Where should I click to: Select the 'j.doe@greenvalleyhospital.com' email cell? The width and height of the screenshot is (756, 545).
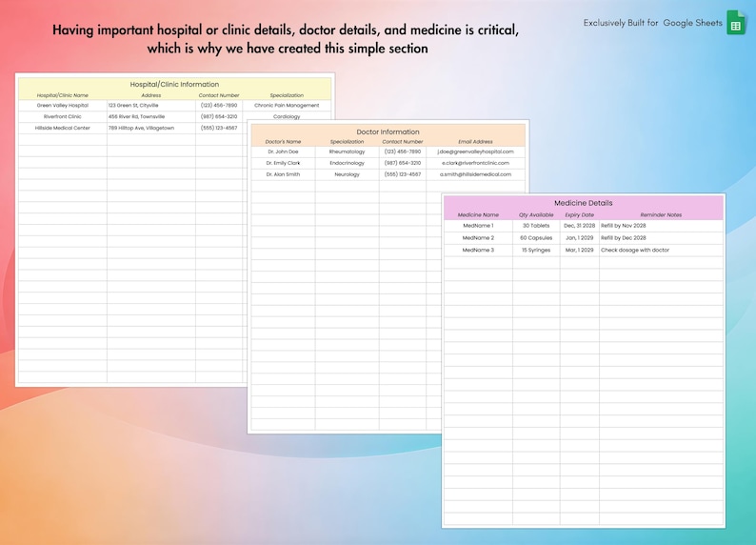click(x=475, y=151)
